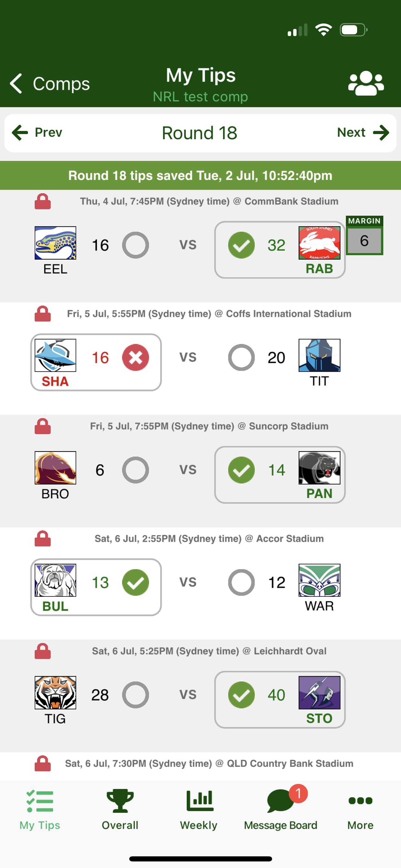Tap the Eels team logo

tap(55, 243)
